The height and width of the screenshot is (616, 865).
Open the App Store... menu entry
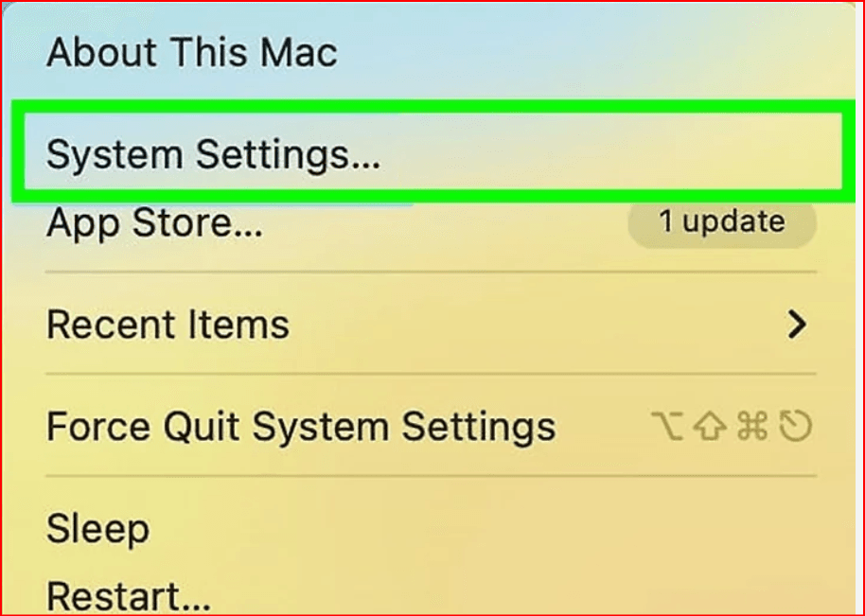pyautogui.click(x=154, y=223)
